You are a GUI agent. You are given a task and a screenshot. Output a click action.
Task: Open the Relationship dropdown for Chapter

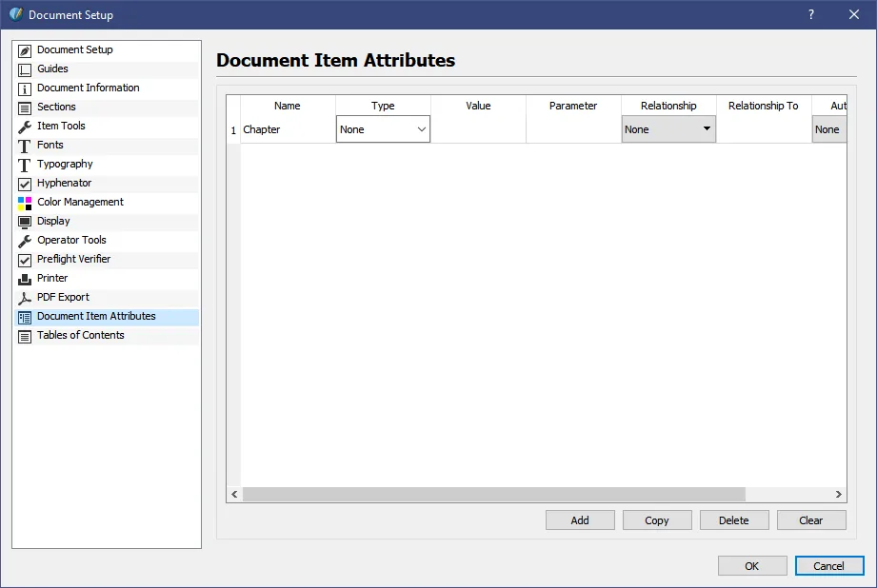668,129
